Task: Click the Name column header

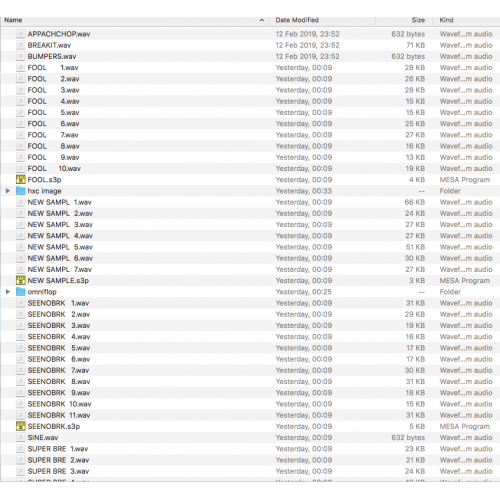Action: 13,20
